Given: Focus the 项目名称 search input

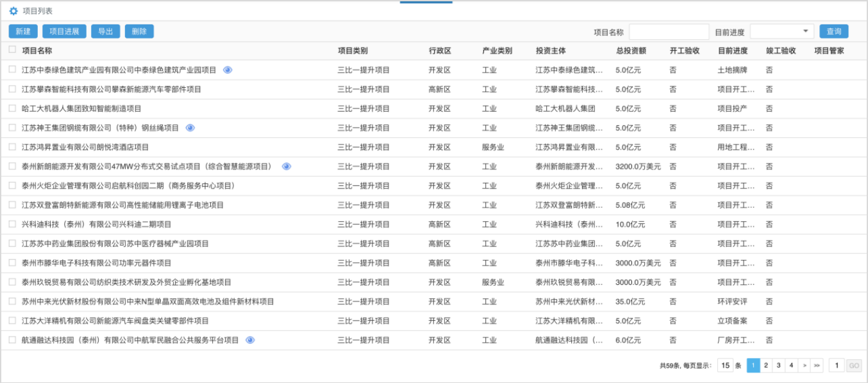Looking at the screenshot, I should 669,31.
